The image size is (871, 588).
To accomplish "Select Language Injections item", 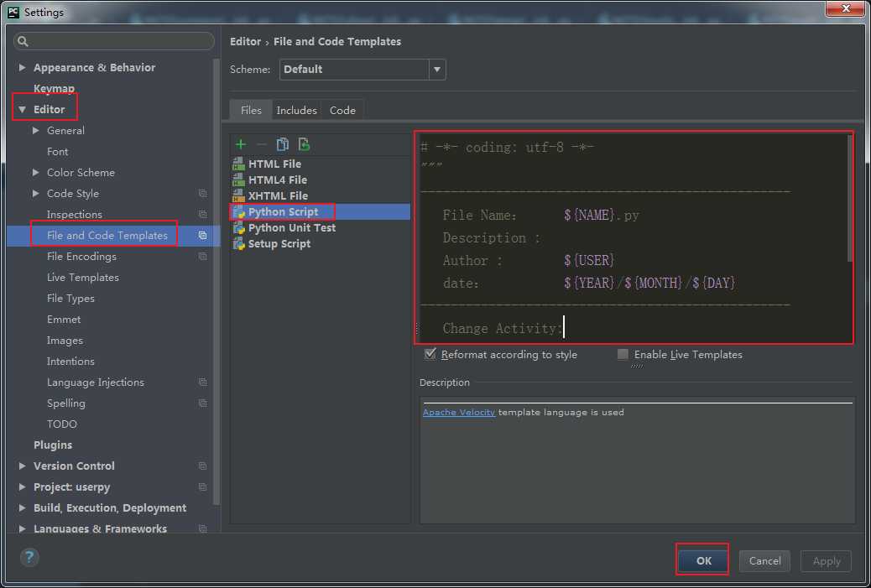I will [96, 382].
